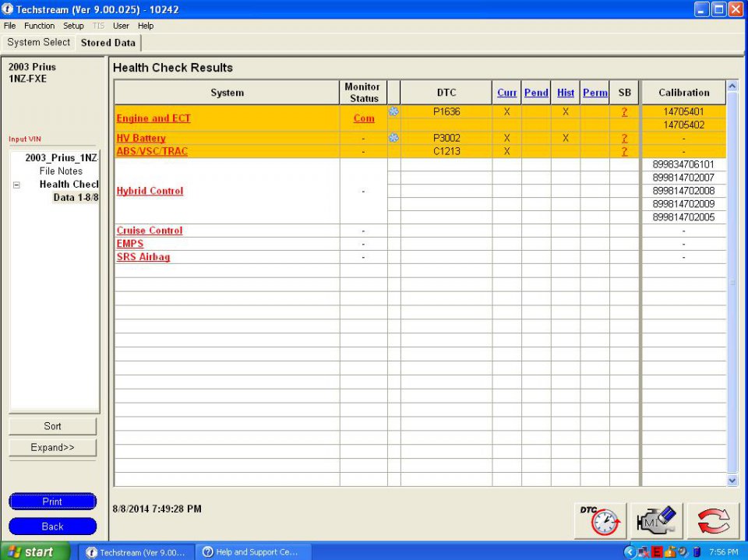Click the DTC history clock icon
The width and height of the screenshot is (748, 560).
[600, 520]
